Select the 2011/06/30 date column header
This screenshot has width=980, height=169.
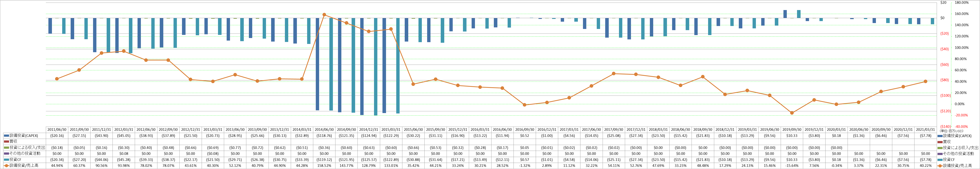pyautogui.click(x=57, y=129)
